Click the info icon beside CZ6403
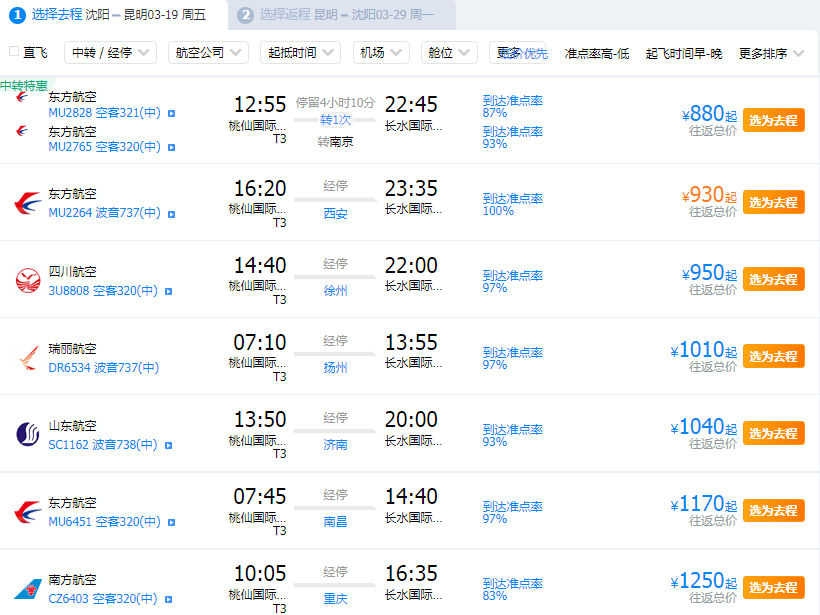Image resolution: width=820 pixels, height=615 pixels. coord(168,599)
